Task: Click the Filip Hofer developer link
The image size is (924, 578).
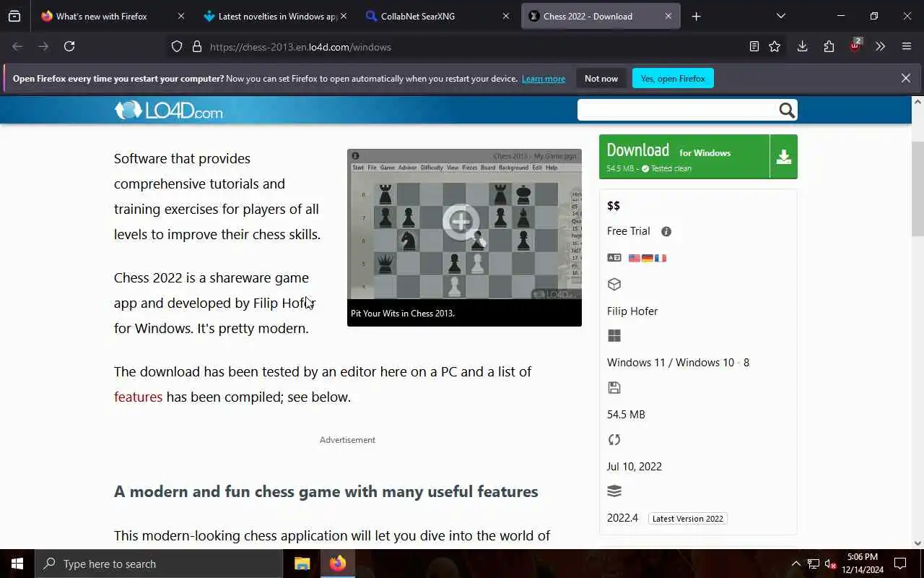Action: (632, 311)
